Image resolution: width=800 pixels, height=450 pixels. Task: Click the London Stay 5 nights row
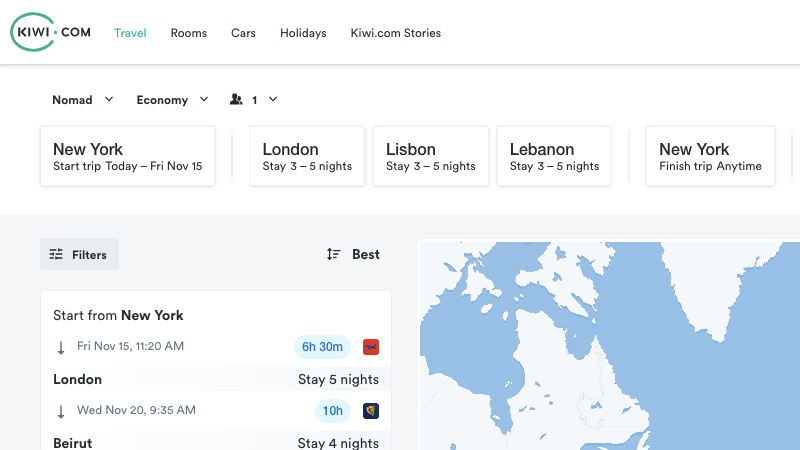pos(216,379)
